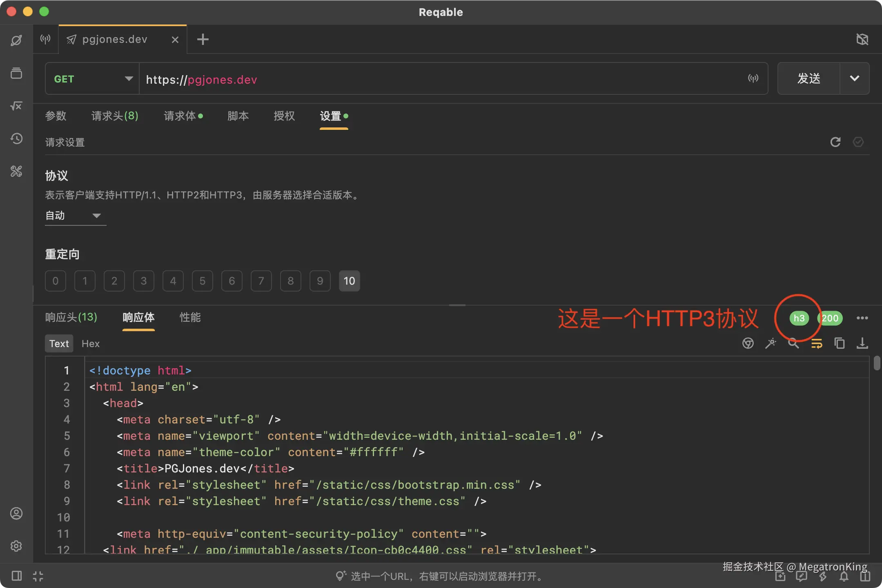Image resolution: width=882 pixels, height=588 pixels.
Task: Open the toolbox icon in sidebar
Action: point(16,171)
